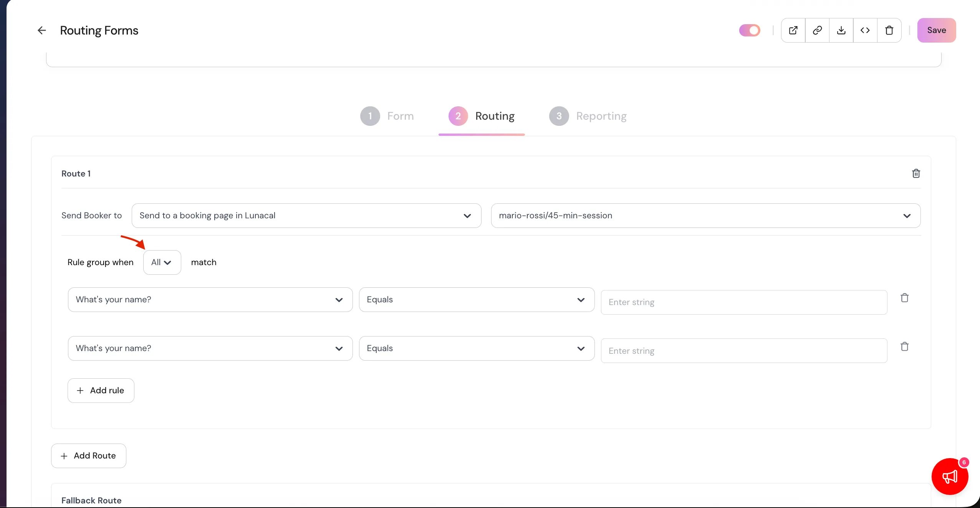Image resolution: width=980 pixels, height=508 pixels.
Task: Switch to the Form step tab
Action: tap(387, 116)
